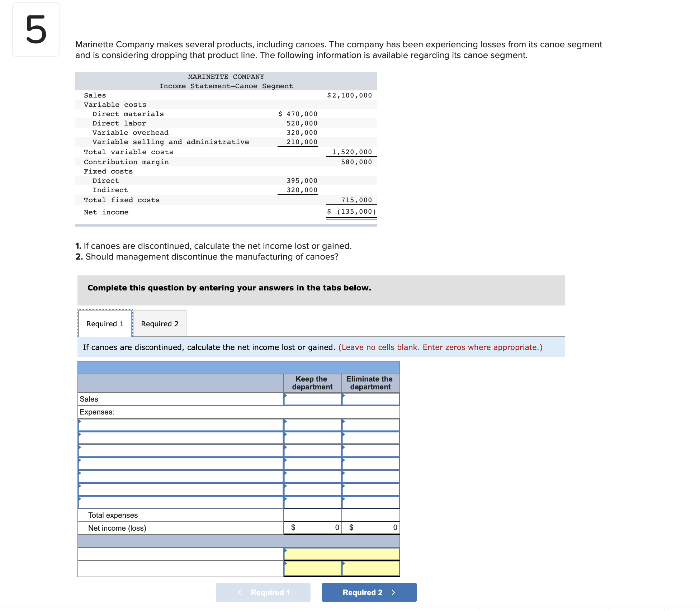Image resolution: width=700 pixels, height=611 pixels.
Task: Open second expense row label dropdown
Action: pyautogui.click(x=181, y=438)
